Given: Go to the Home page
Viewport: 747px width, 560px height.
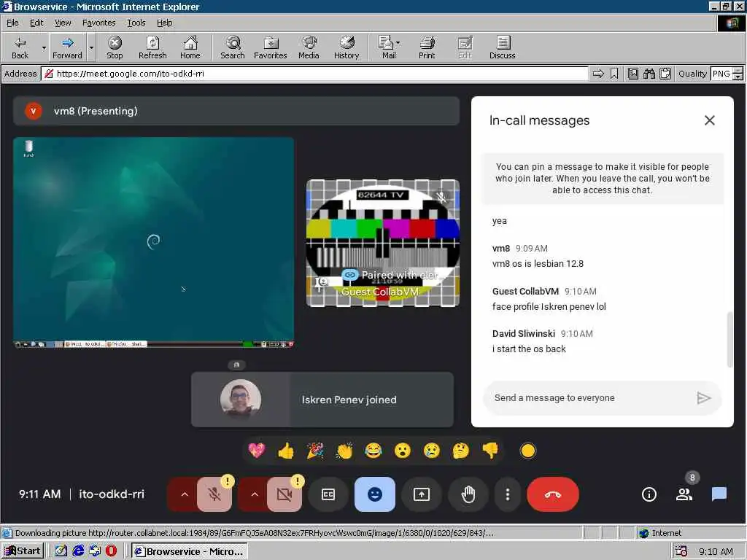Looking at the screenshot, I should 190,47.
